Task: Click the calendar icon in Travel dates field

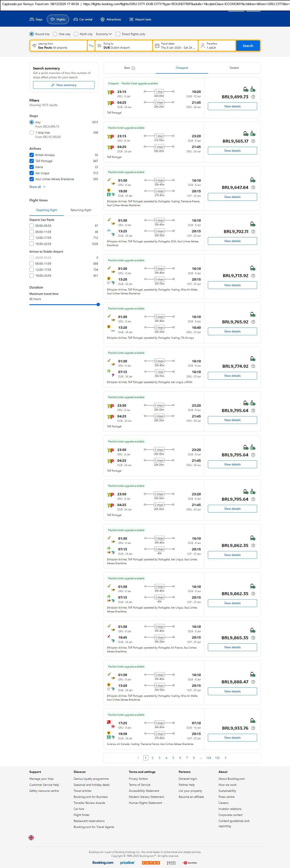Action: pos(157,46)
